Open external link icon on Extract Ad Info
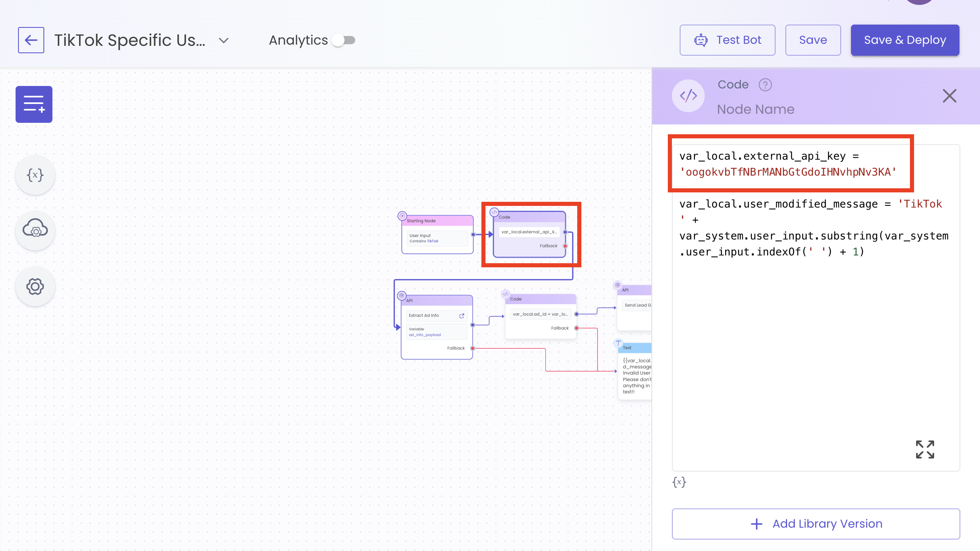The height and width of the screenshot is (551, 980). (462, 316)
